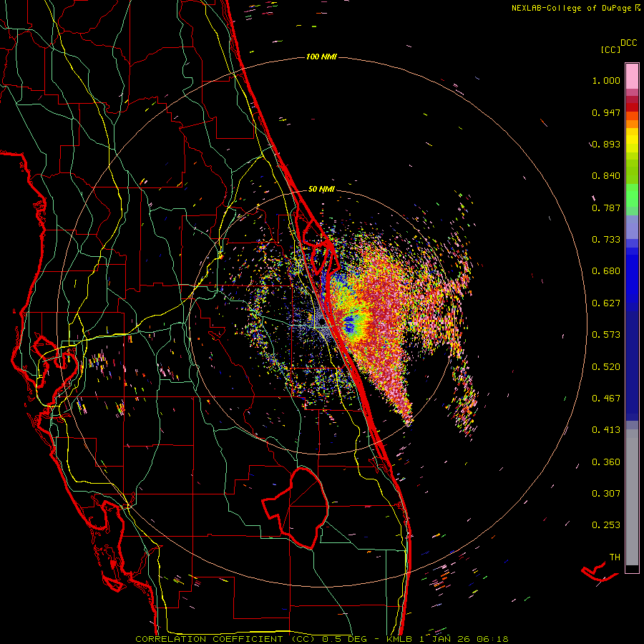The height and width of the screenshot is (644, 644).
Task: Click the 0.733 legend value
Action: point(606,240)
